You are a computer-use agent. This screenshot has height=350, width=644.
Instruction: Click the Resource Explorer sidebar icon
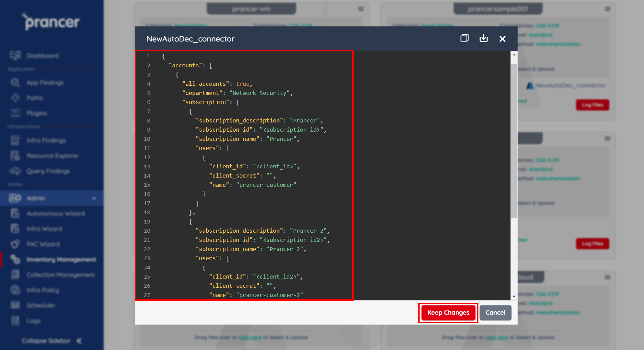tap(15, 155)
